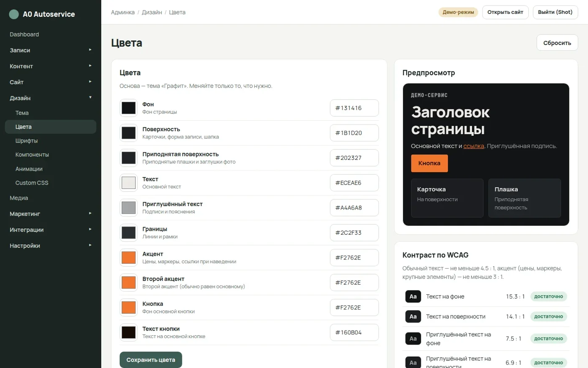The width and height of the screenshot is (588, 368).
Task: Open the Поверхность color swatch
Action: coord(129,133)
